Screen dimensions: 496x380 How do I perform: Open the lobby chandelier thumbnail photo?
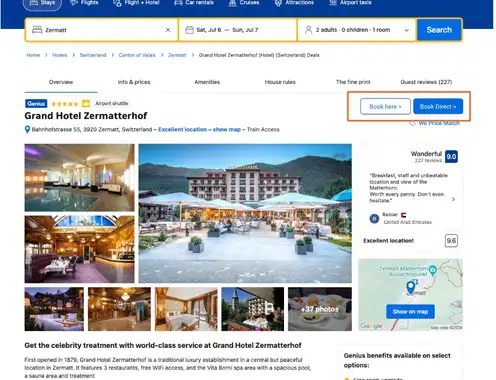coord(119,309)
